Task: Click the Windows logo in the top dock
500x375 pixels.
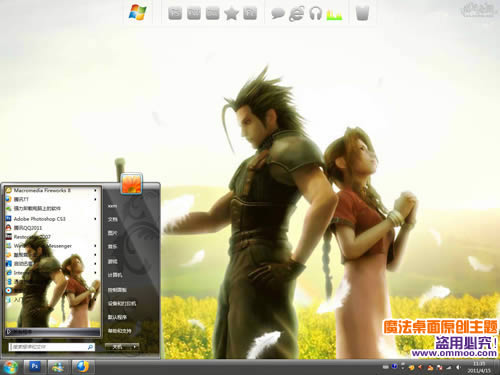Action: (138, 12)
